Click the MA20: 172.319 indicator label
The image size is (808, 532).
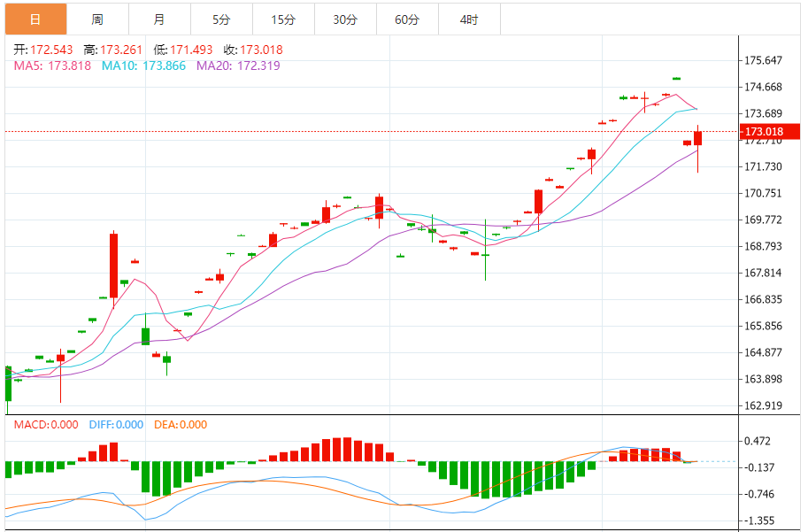[238, 66]
